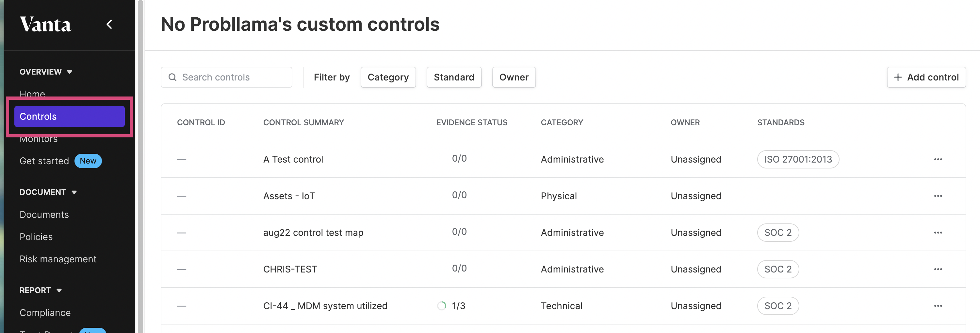Click the Add control button
This screenshot has height=333, width=980.
tap(926, 77)
